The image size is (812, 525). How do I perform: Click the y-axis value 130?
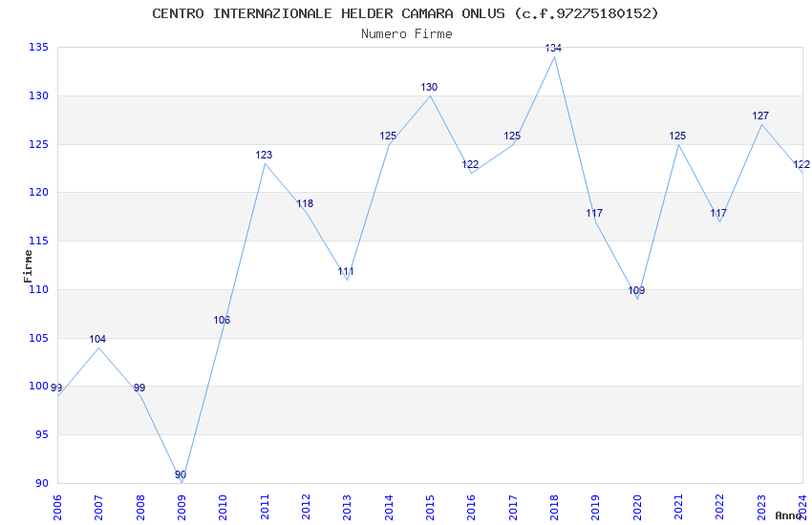coord(39,95)
